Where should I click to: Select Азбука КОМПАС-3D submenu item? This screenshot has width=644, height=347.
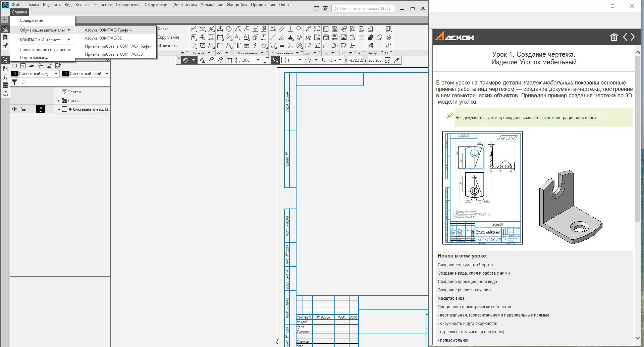point(116,38)
